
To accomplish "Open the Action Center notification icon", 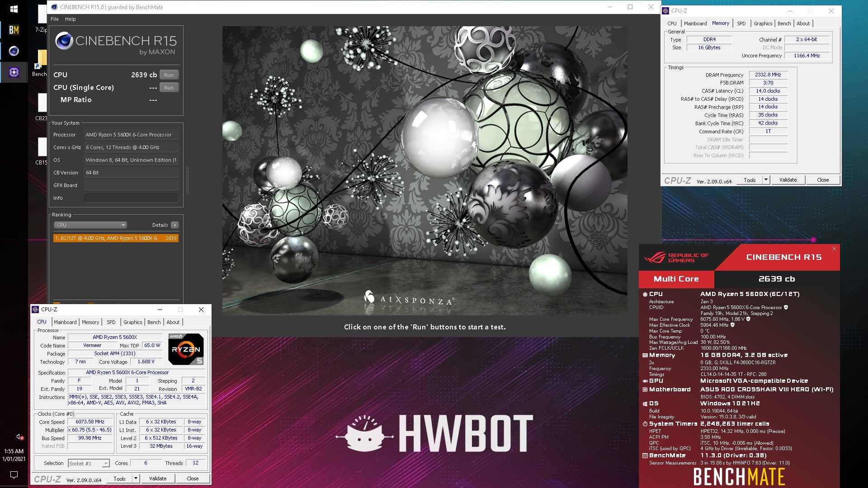I will click(x=14, y=474).
